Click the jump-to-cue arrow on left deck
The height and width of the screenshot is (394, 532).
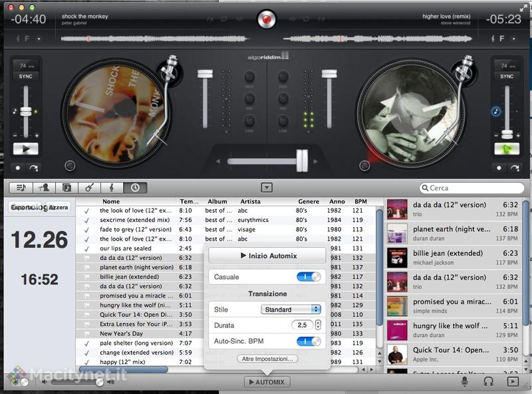tap(34, 168)
